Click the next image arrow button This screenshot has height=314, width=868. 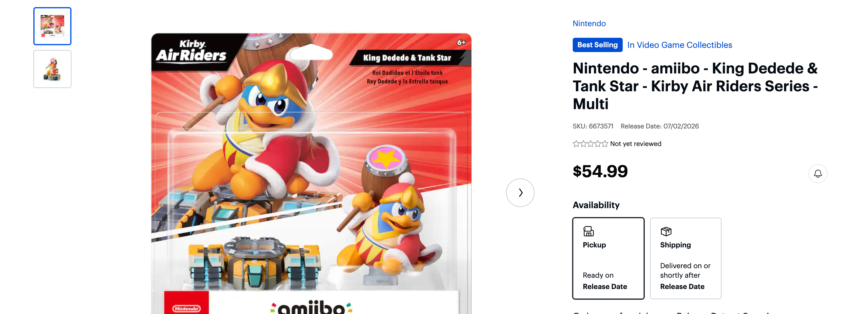[x=520, y=192]
